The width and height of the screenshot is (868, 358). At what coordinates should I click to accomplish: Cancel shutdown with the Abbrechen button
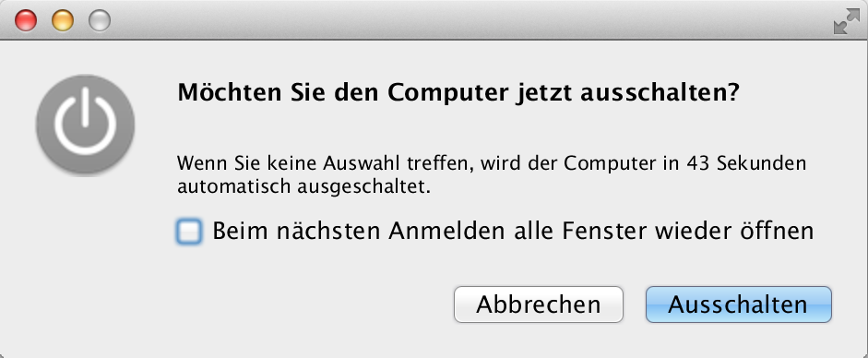pos(539,304)
